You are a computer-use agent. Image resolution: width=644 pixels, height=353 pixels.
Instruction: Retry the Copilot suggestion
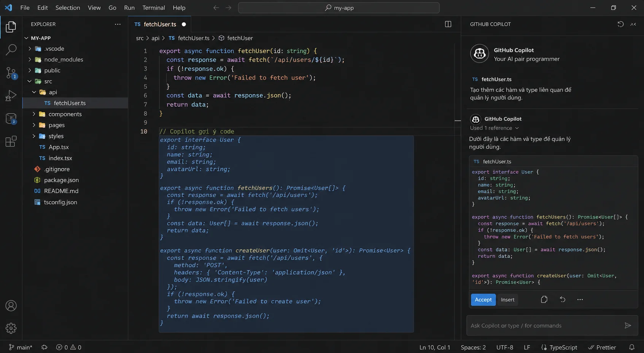562,299
